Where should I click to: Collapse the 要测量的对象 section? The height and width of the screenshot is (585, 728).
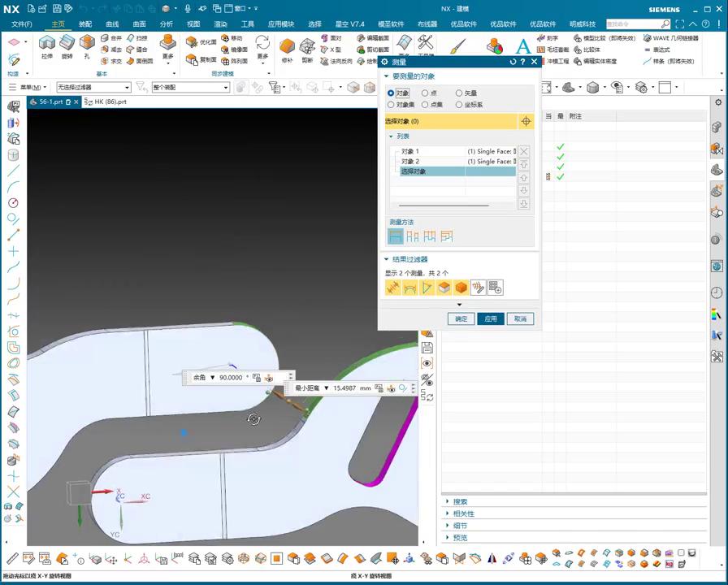(x=388, y=76)
